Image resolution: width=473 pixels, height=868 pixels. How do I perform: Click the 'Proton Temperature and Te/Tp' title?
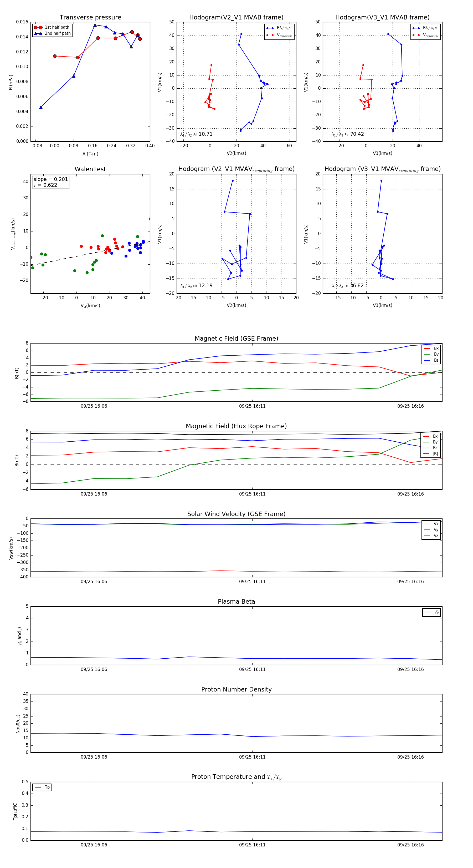pyautogui.click(x=236, y=777)
